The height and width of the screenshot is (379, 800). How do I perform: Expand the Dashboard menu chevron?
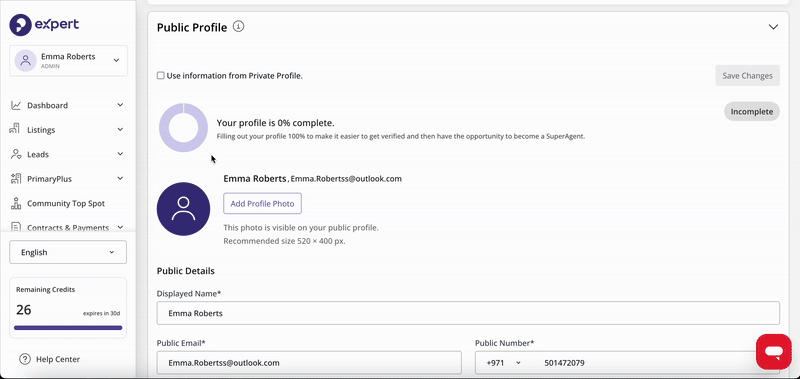120,105
